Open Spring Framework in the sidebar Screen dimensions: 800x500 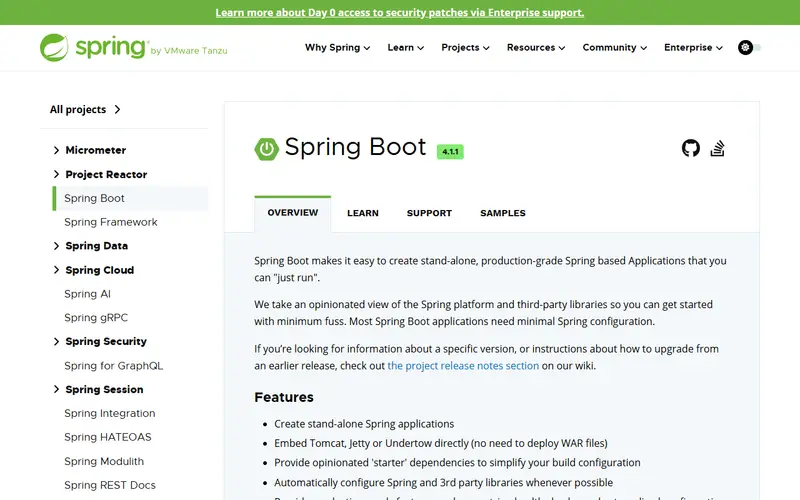pyautogui.click(x=111, y=222)
